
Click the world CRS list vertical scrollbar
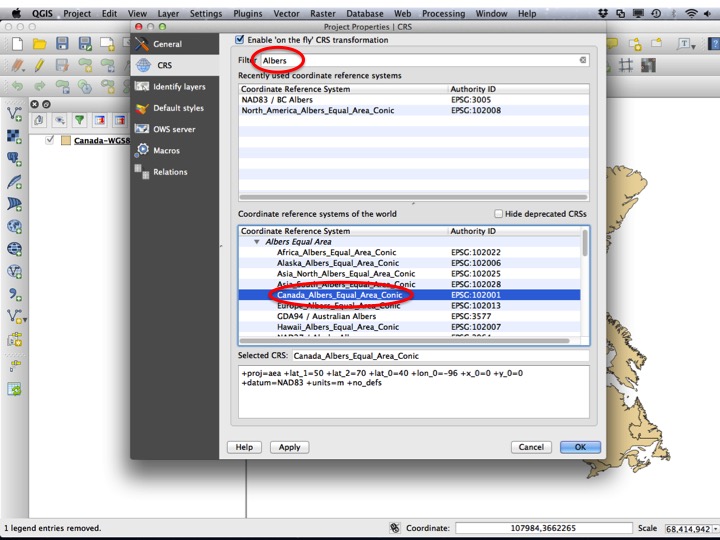coord(585,243)
